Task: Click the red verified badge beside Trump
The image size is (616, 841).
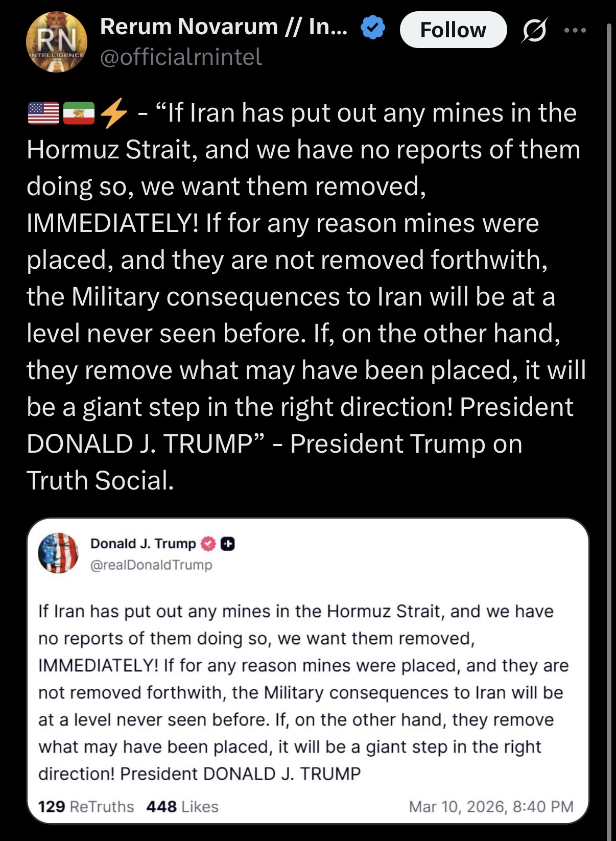Action: [208, 544]
